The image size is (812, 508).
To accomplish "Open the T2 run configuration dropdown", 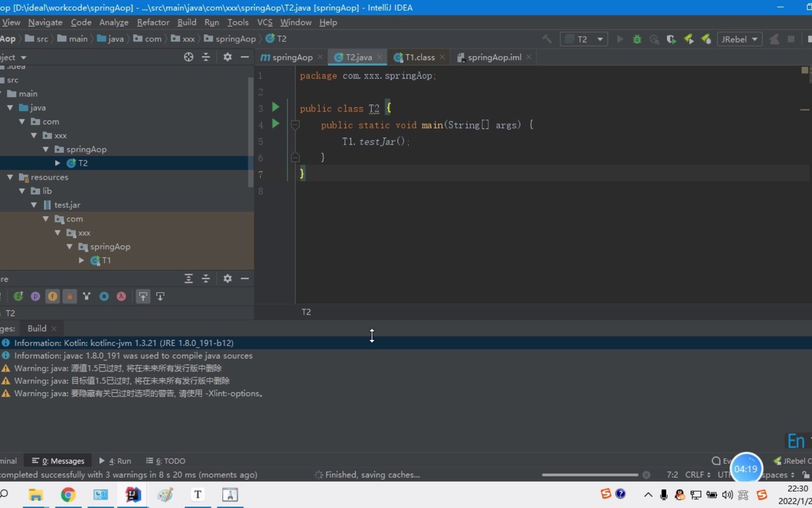I will pos(584,39).
